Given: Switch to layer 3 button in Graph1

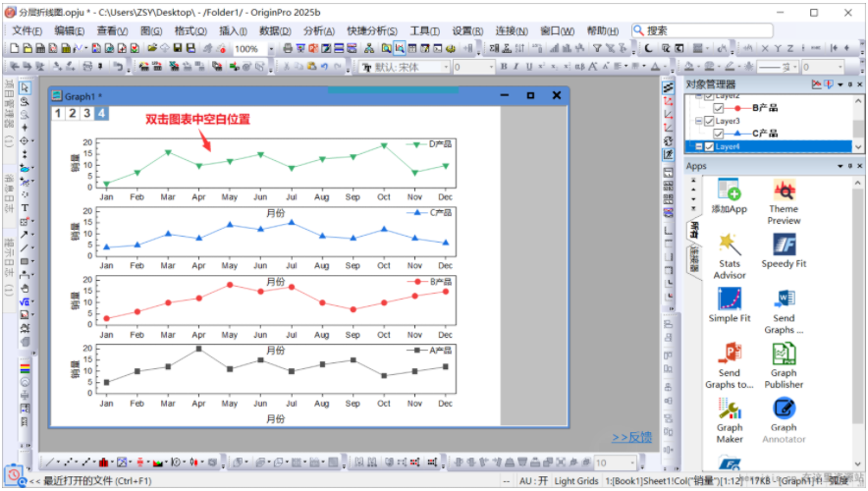Looking at the screenshot, I should (87, 114).
